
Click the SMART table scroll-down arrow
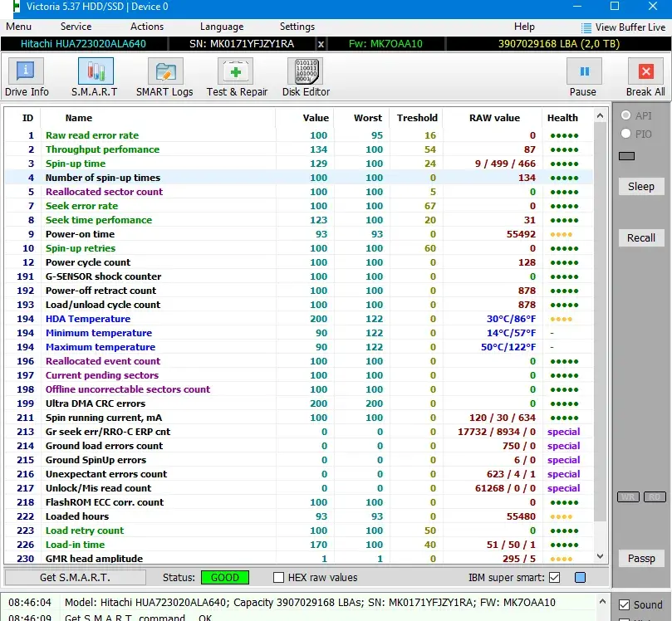tap(600, 556)
